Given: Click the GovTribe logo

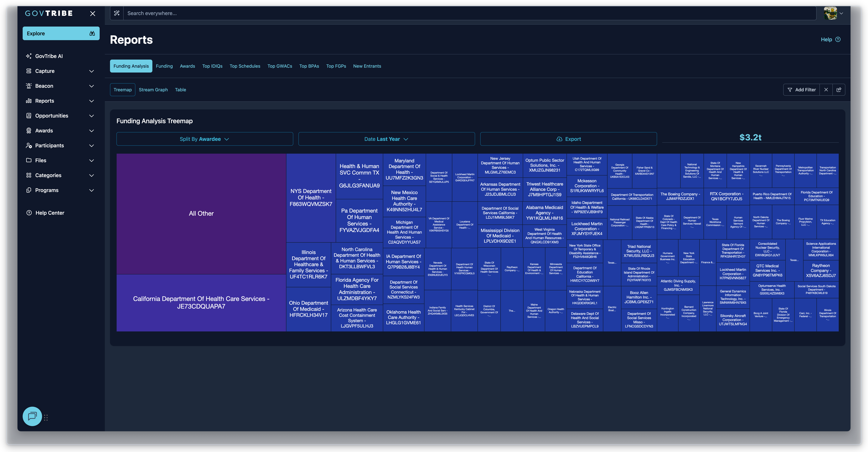Looking at the screenshot, I should [49, 13].
